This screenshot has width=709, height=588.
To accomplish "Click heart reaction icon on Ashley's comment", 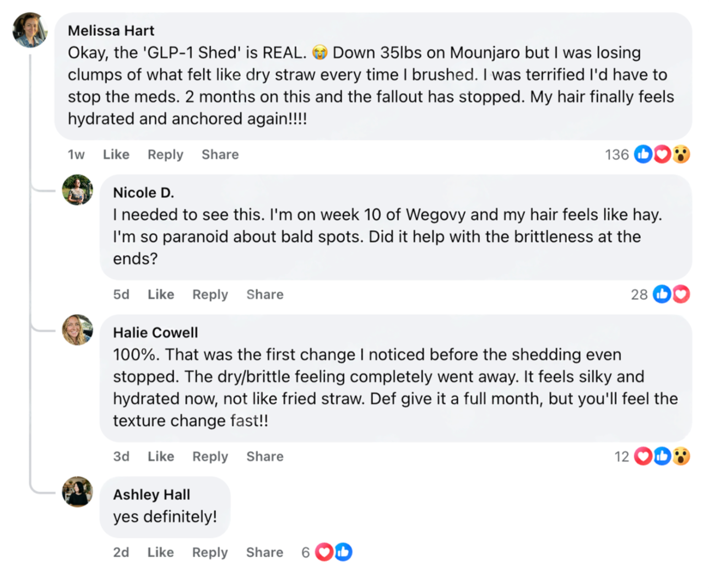I will pyautogui.click(x=324, y=552).
